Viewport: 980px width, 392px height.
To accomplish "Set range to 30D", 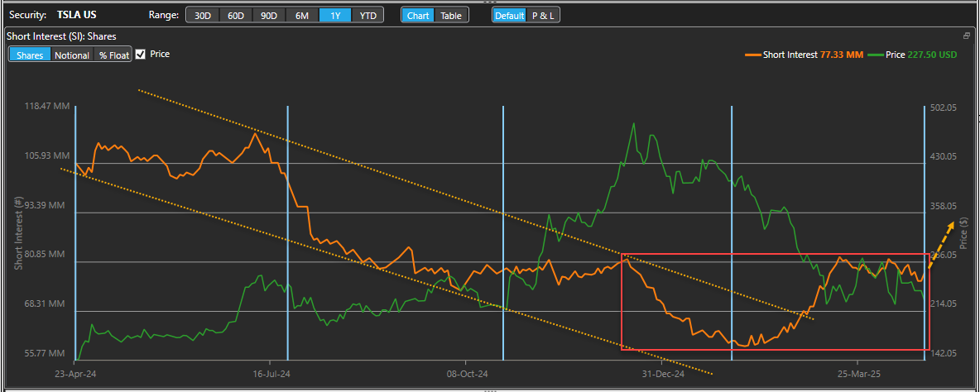I will [x=203, y=16].
